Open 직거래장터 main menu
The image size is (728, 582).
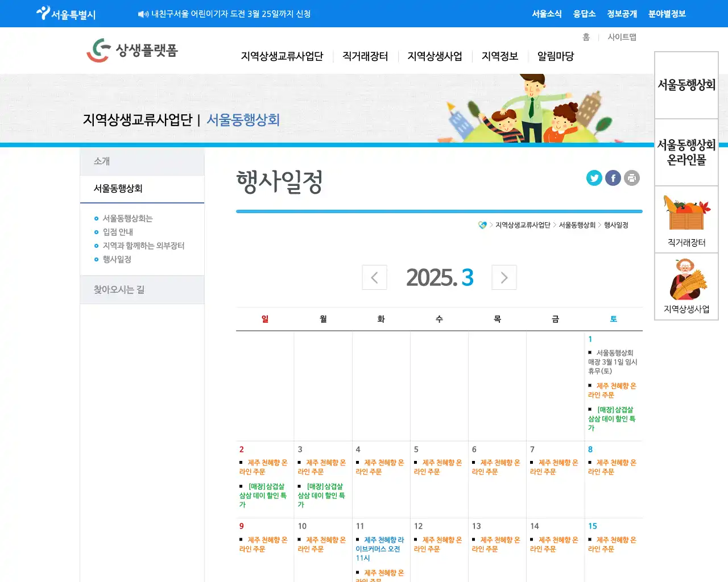[365, 56]
